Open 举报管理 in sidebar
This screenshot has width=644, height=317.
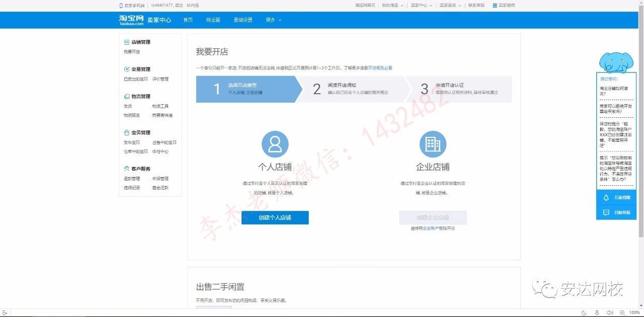point(160,179)
